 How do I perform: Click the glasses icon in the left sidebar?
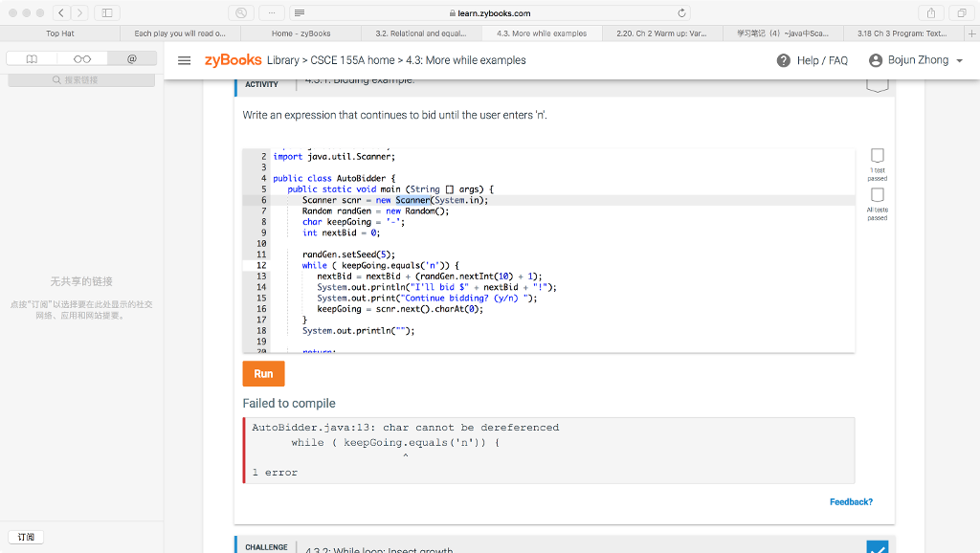click(x=83, y=59)
